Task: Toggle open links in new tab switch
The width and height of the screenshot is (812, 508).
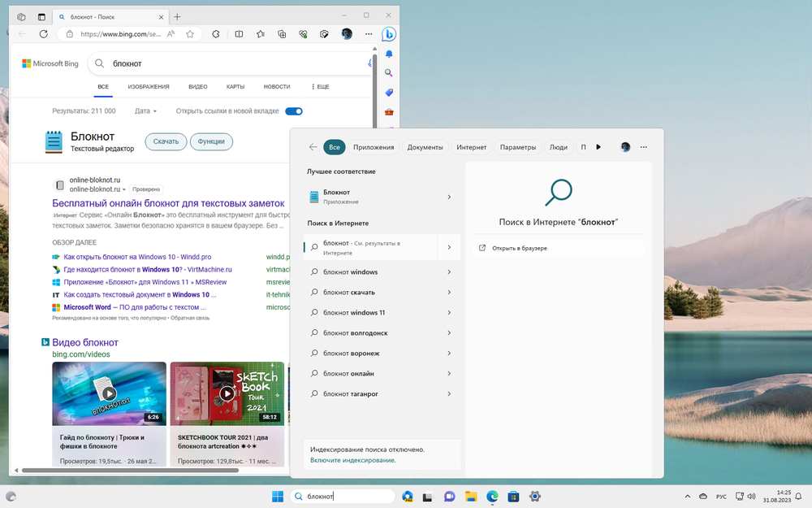Action: [294, 111]
